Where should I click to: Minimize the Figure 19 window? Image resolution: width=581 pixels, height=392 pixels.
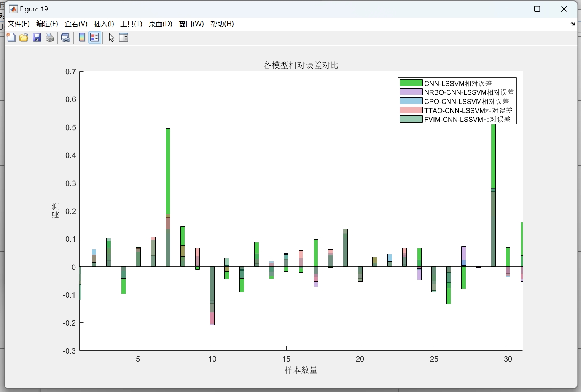[x=511, y=9]
